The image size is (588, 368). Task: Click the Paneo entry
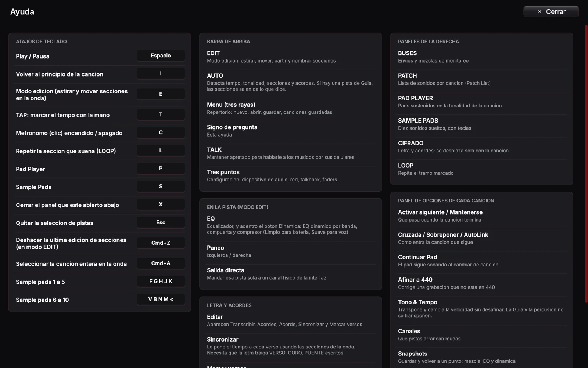pyautogui.click(x=291, y=251)
